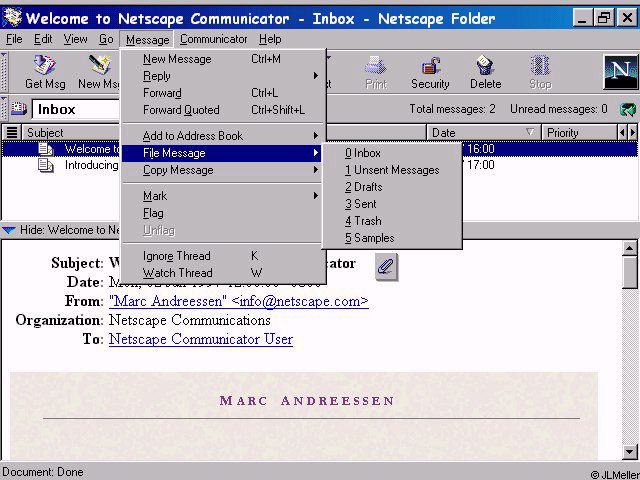The width and height of the screenshot is (640, 480).
Task: Expand the Reply submenu arrow
Action: 316,76
